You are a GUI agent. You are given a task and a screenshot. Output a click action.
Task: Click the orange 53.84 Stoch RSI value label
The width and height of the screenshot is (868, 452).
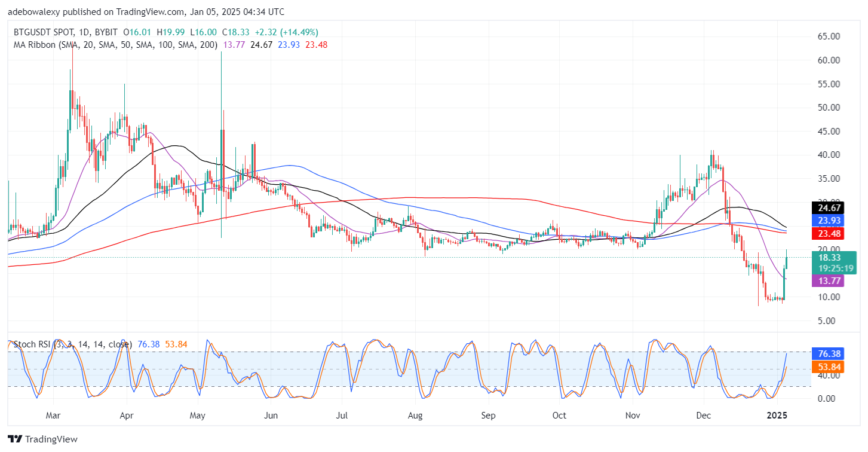click(827, 367)
